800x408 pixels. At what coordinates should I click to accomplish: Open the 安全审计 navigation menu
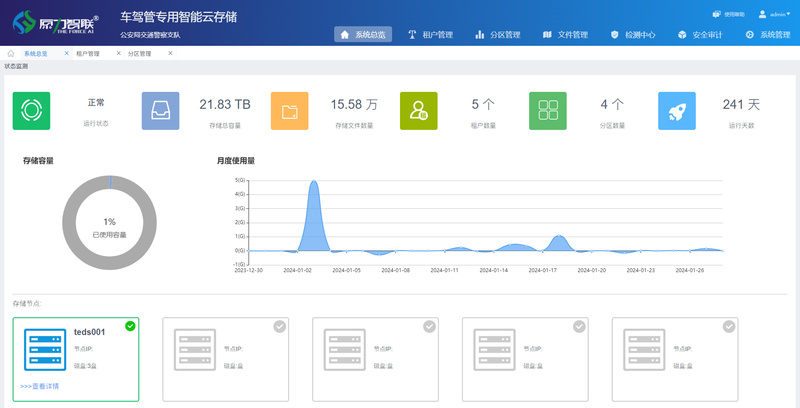(701, 35)
